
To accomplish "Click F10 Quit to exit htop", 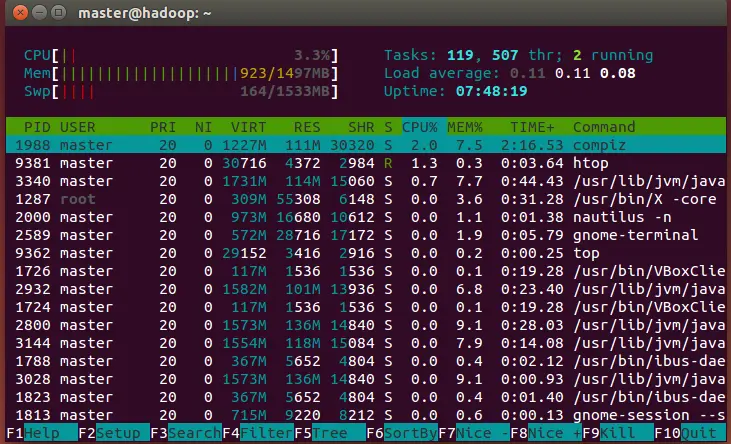I will (x=690, y=433).
